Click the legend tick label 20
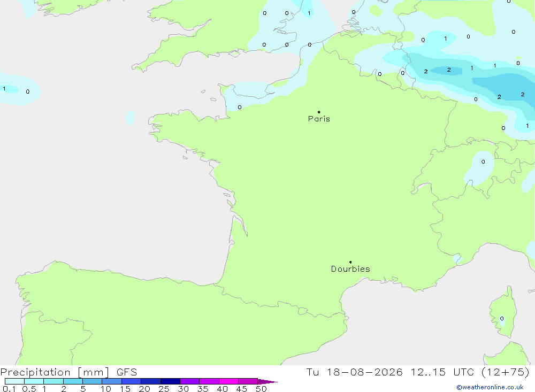The image size is (535, 392). pos(144,389)
